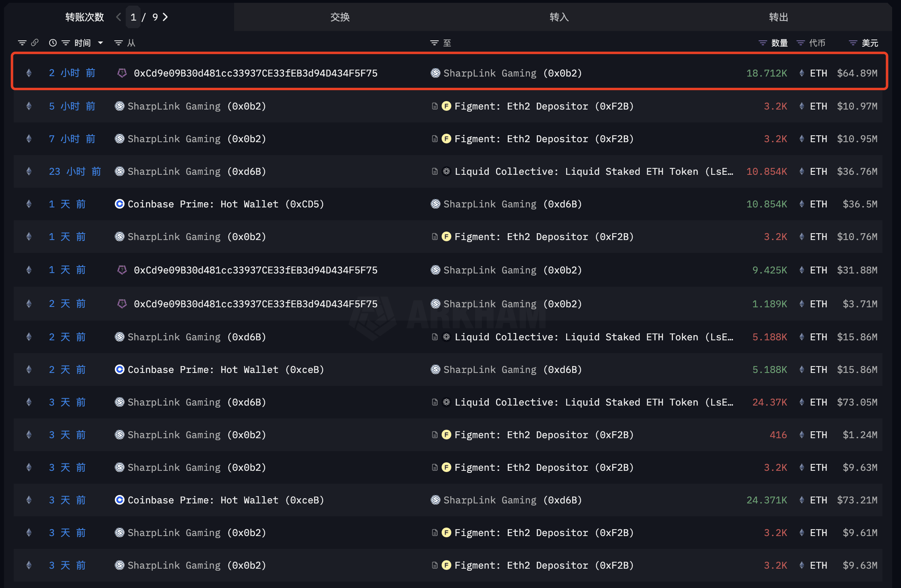901x588 pixels.
Task: Click the $36.76M dollar value
Action: [x=857, y=171]
